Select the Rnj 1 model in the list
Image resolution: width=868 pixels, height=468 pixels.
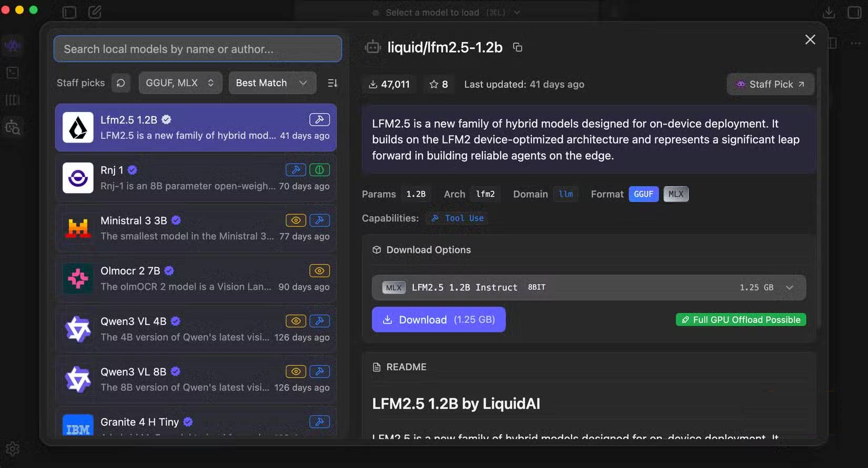point(196,178)
